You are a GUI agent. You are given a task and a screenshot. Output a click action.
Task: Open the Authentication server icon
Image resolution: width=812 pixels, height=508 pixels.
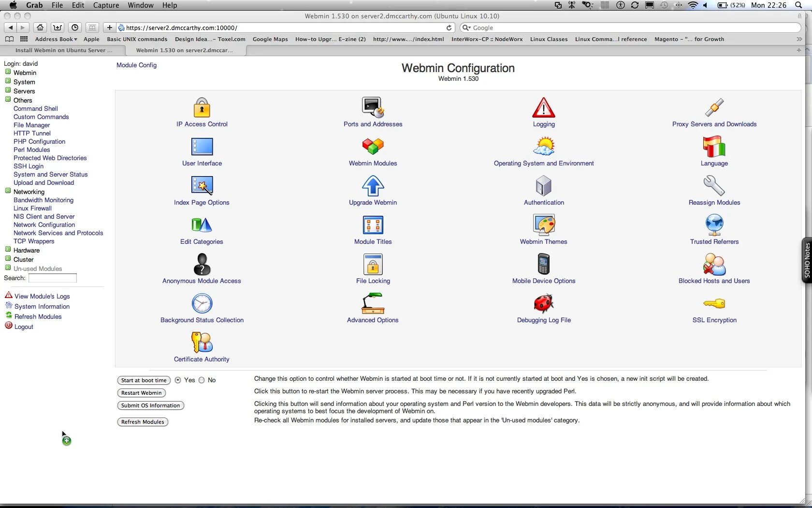tap(544, 186)
